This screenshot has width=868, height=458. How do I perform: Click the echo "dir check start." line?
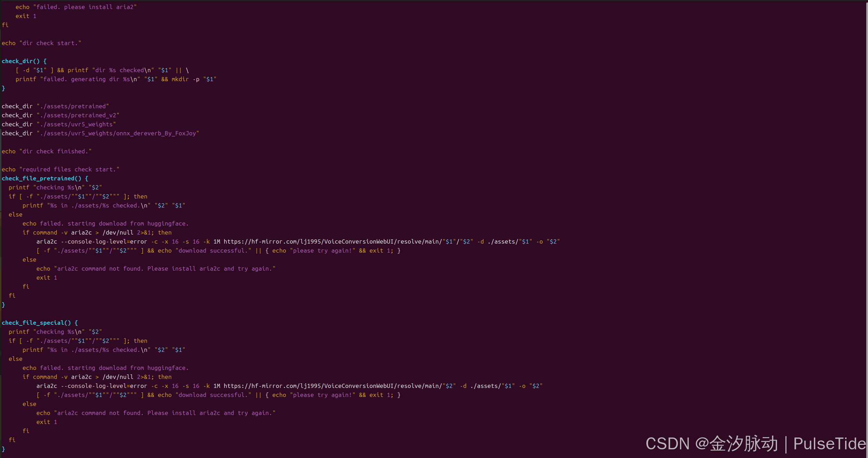(41, 43)
